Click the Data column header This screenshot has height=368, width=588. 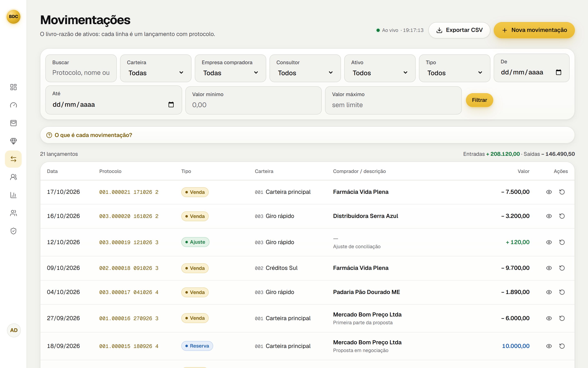click(52, 171)
